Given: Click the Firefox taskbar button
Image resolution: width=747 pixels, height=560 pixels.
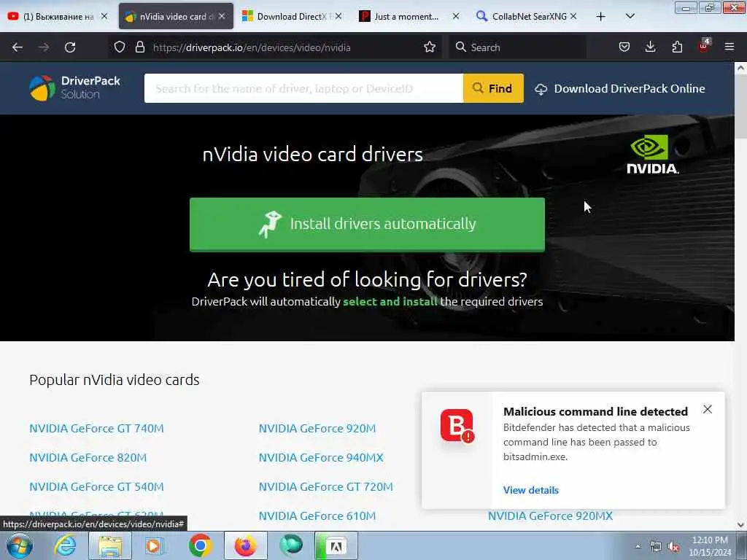Looking at the screenshot, I should [x=245, y=545].
